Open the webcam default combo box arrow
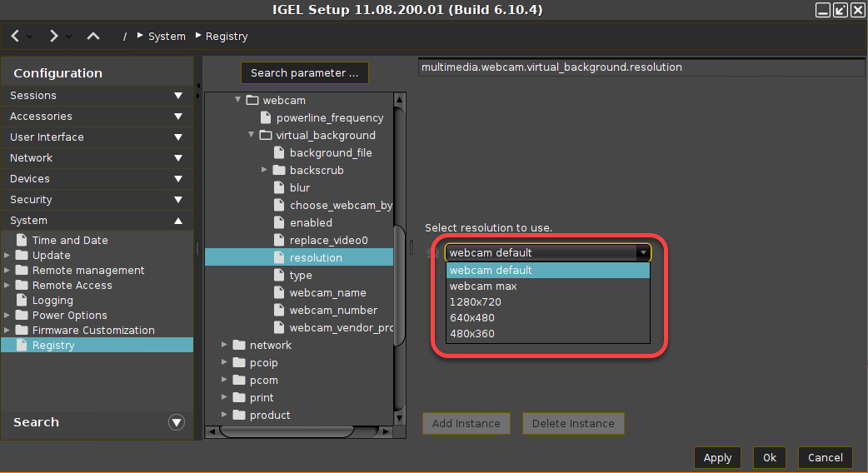 tap(642, 252)
